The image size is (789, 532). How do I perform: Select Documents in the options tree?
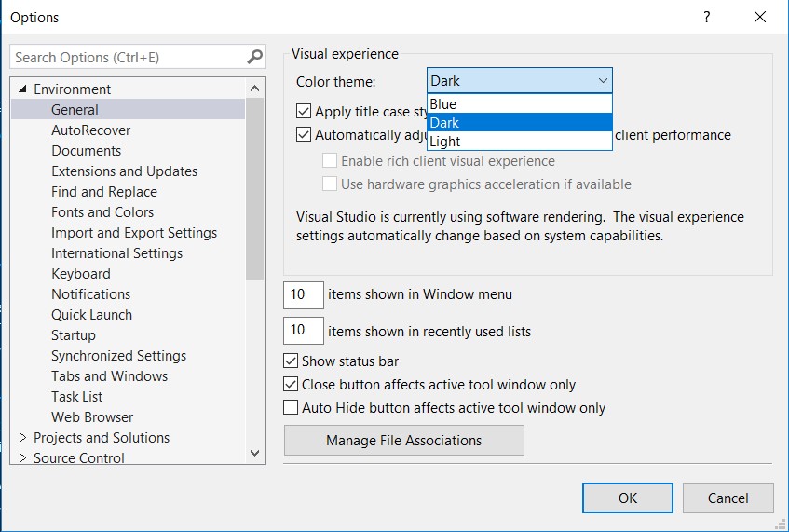tap(87, 151)
